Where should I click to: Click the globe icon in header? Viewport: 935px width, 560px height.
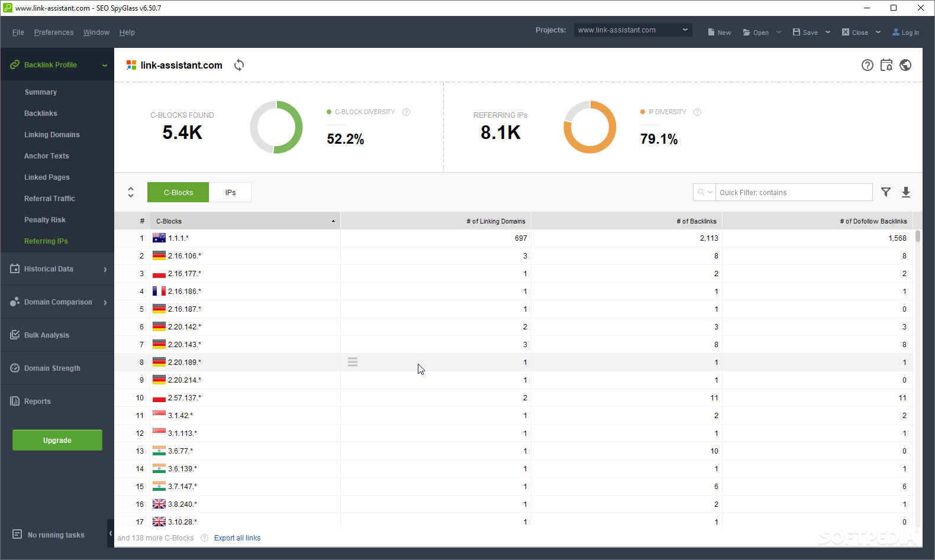tap(905, 65)
